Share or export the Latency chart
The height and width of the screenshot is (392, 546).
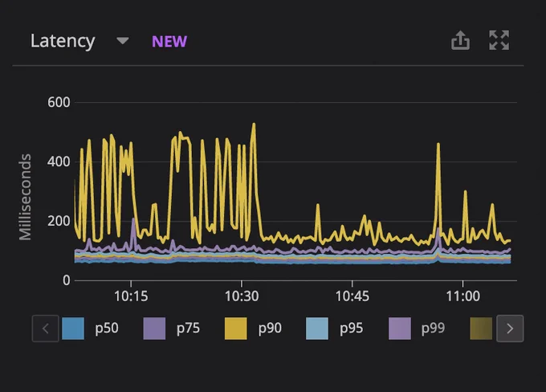tap(460, 40)
